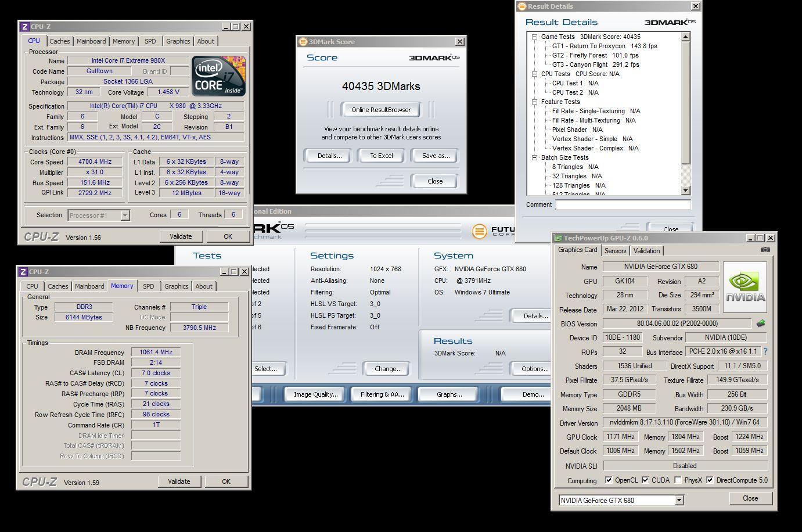The height and width of the screenshot is (532, 802).
Task: Open the Validation tab in GPU-Z
Action: coord(646,251)
